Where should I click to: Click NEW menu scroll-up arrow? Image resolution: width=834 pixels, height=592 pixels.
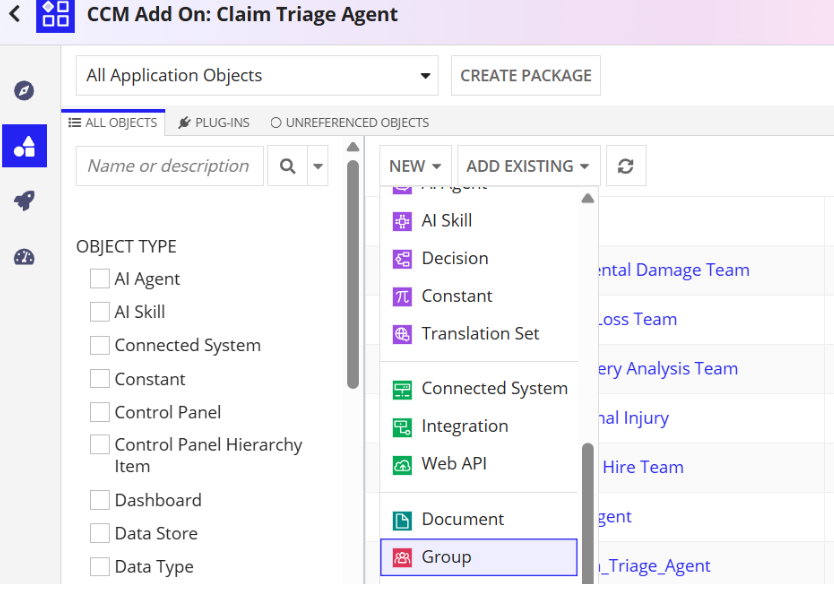(x=587, y=198)
